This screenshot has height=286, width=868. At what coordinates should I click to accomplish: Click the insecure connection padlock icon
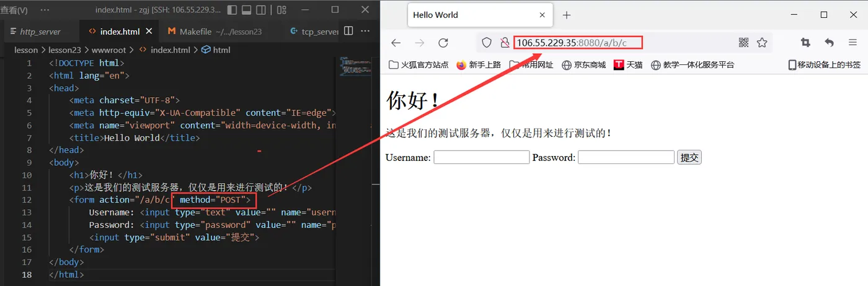(504, 43)
